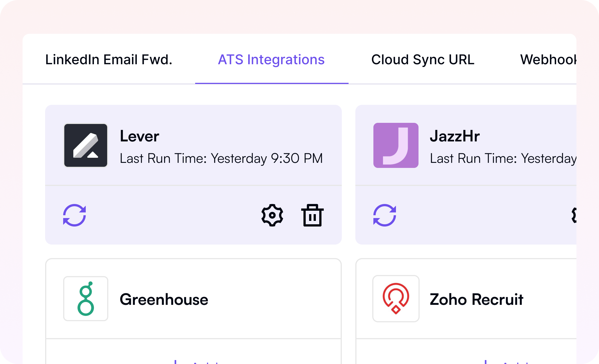
Task: Open Lever integration settings gear
Action: [x=272, y=215]
